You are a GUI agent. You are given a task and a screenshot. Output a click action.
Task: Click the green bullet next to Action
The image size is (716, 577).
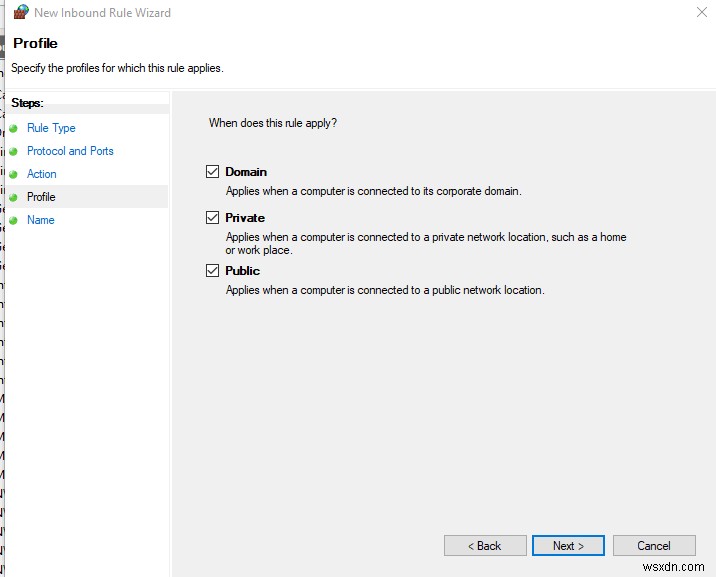point(14,174)
